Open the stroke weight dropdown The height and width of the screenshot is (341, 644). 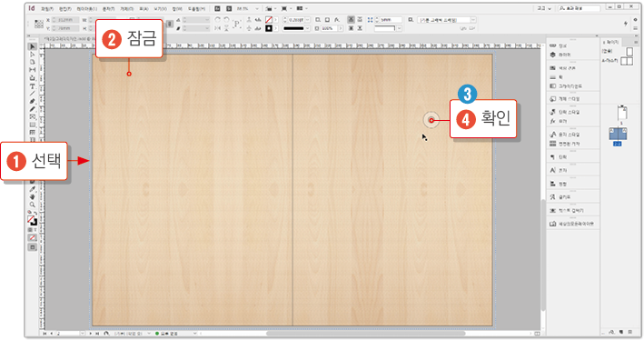[x=307, y=20]
